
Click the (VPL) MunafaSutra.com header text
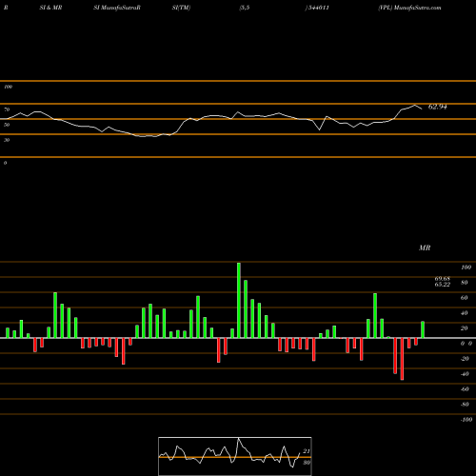point(409,8)
